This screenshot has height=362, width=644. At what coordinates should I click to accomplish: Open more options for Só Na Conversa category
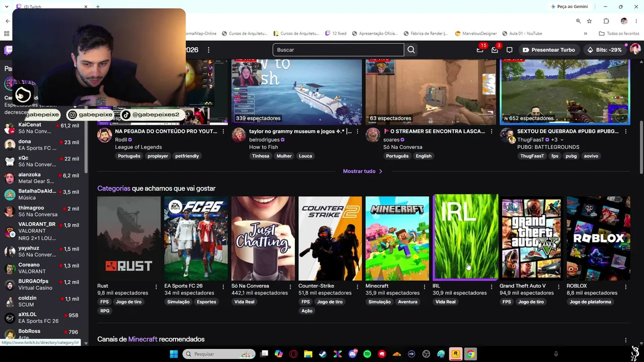click(x=290, y=287)
